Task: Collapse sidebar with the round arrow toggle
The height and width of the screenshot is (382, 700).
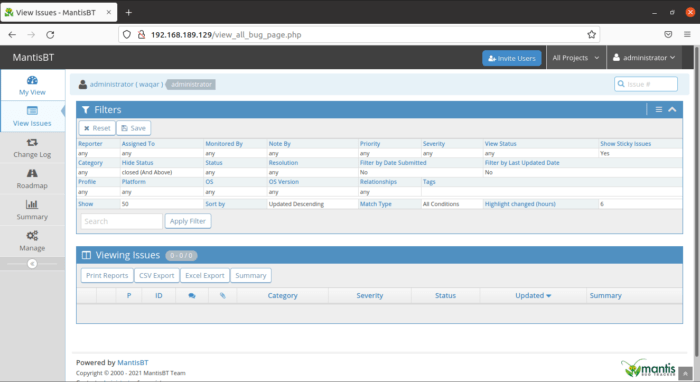Action: [32, 264]
